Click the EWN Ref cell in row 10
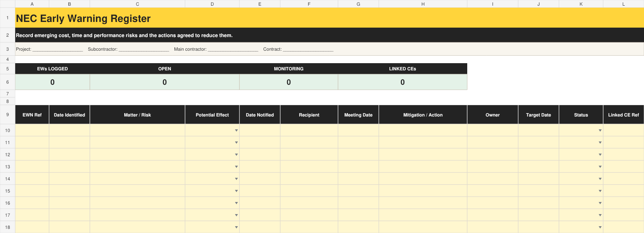 (32, 130)
